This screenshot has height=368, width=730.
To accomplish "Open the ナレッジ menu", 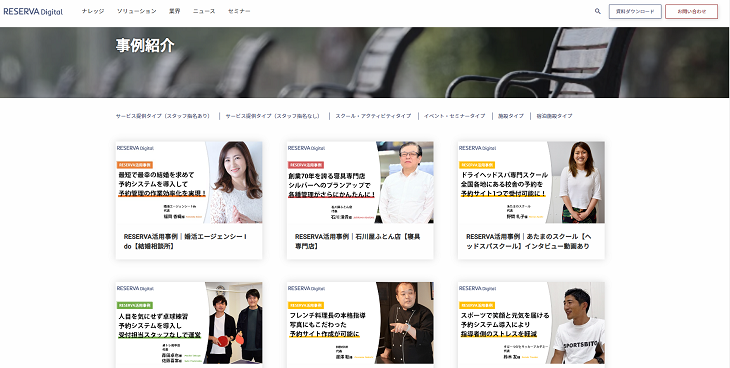I will (x=93, y=11).
